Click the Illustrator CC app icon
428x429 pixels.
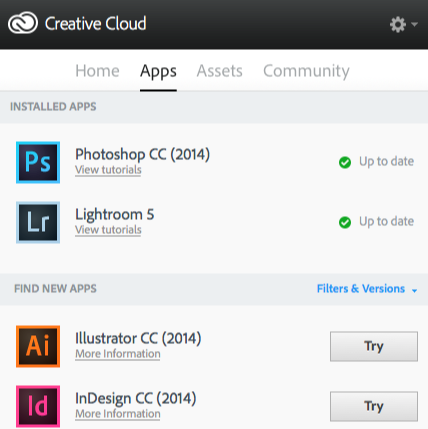(x=38, y=346)
